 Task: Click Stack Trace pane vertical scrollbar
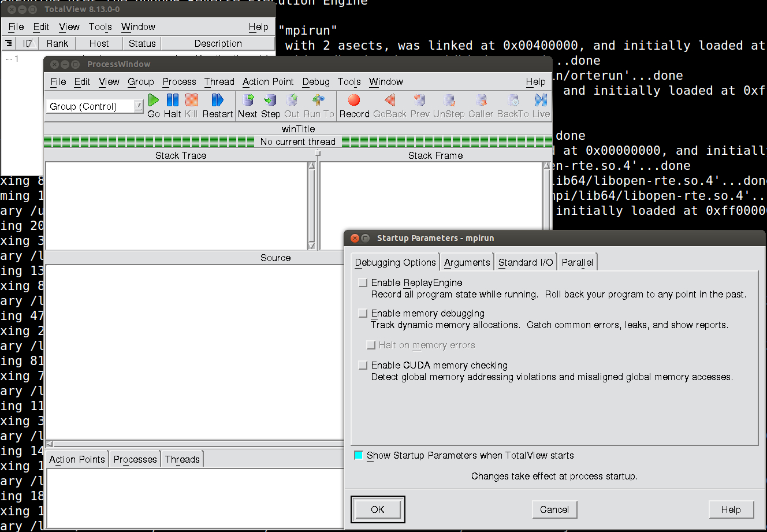tap(312, 206)
